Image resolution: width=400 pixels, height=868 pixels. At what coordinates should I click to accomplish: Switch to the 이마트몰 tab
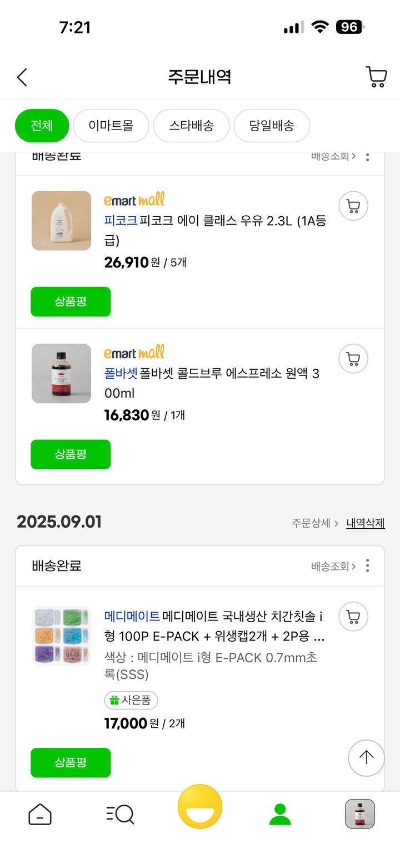click(x=111, y=126)
